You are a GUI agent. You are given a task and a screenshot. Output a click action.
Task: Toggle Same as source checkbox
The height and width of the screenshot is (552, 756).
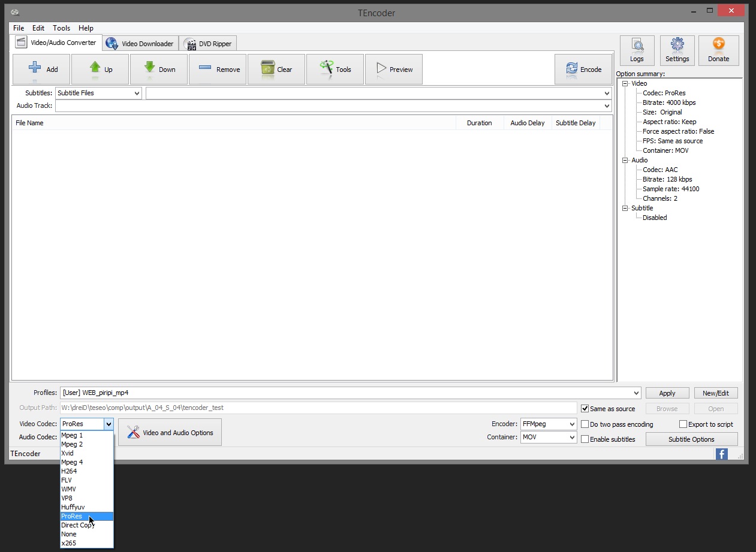pyautogui.click(x=585, y=409)
